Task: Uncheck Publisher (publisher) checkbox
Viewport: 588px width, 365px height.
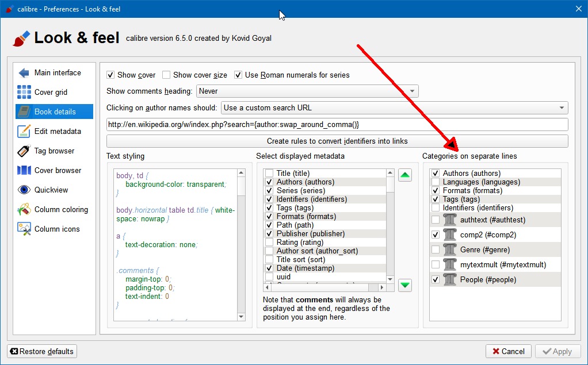Action: point(269,233)
